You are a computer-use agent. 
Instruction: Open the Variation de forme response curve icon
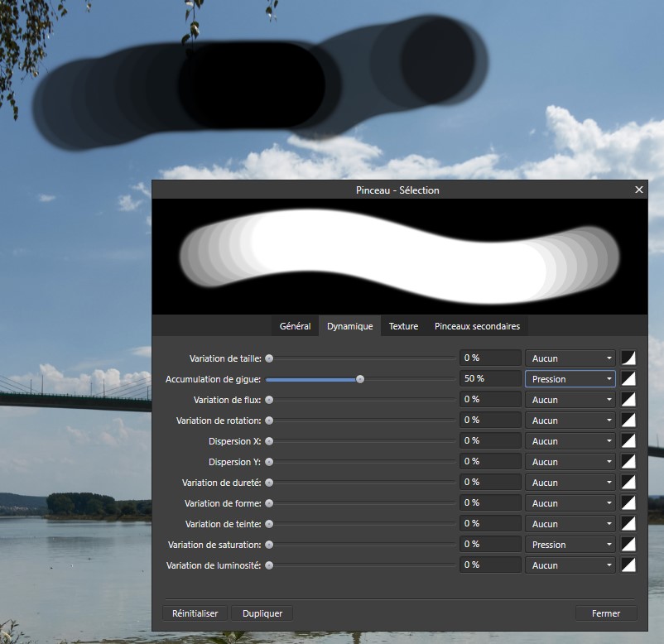628,503
